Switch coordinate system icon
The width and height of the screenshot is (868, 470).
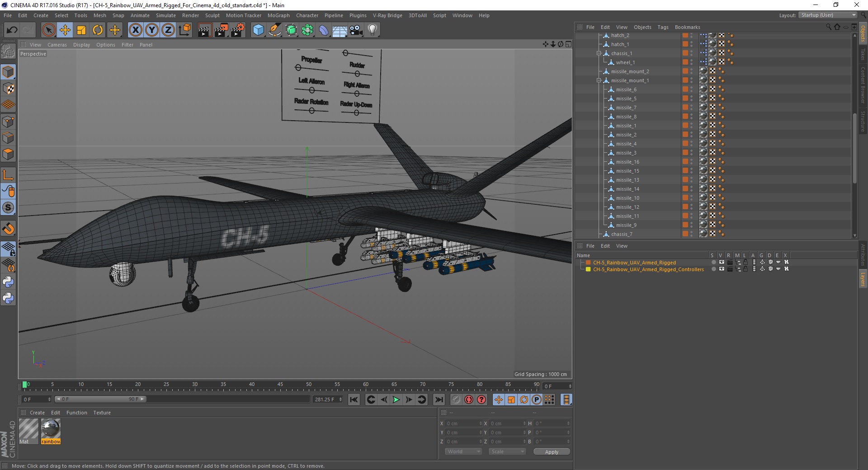tap(184, 30)
